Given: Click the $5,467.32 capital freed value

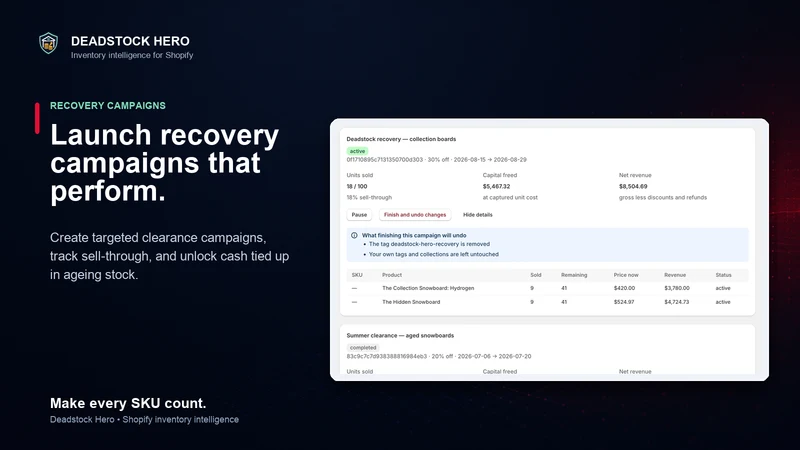Looking at the screenshot, I should (x=496, y=187).
